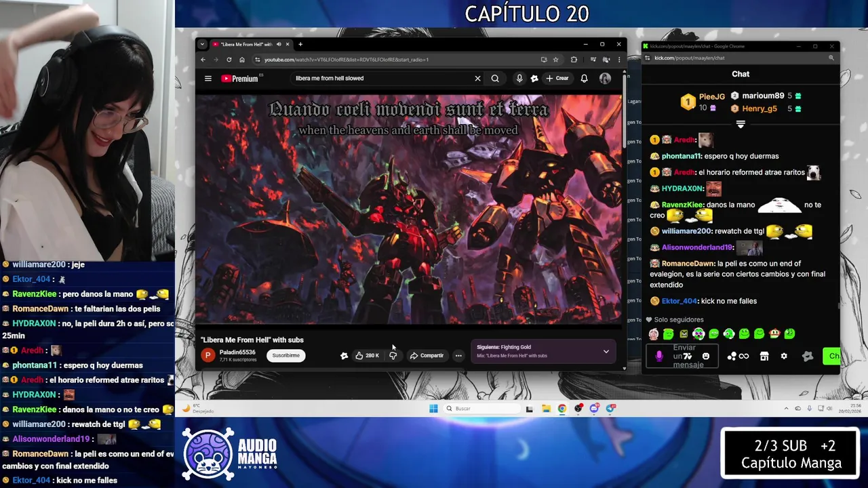This screenshot has width=868, height=488.
Task: Select the youtube.com address bar URL
Action: point(346,60)
